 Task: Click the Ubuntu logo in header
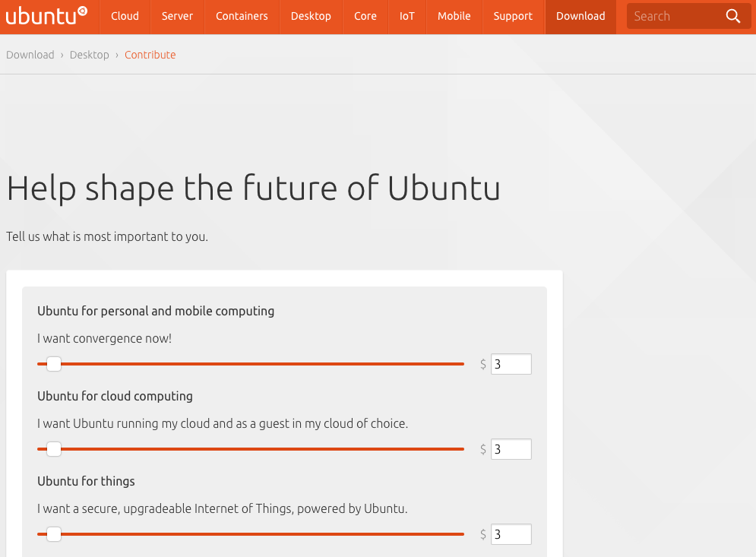point(46,16)
